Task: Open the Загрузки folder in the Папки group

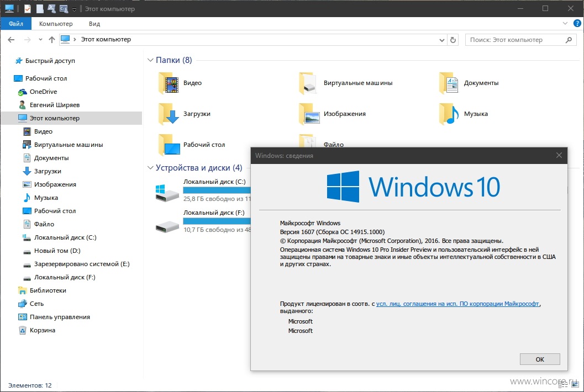Action: pyautogui.click(x=185, y=114)
